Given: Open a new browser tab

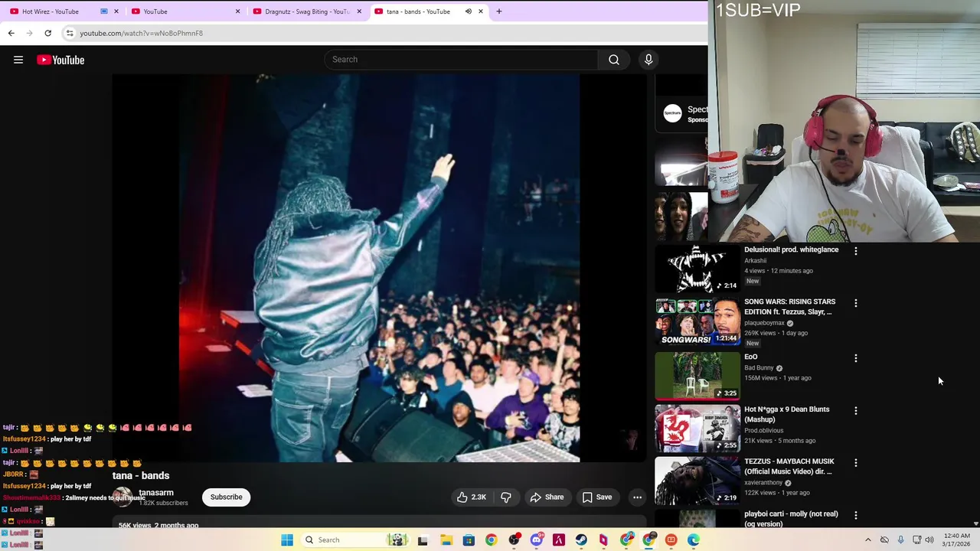Looking at the screenshot, I should [499, 11].
